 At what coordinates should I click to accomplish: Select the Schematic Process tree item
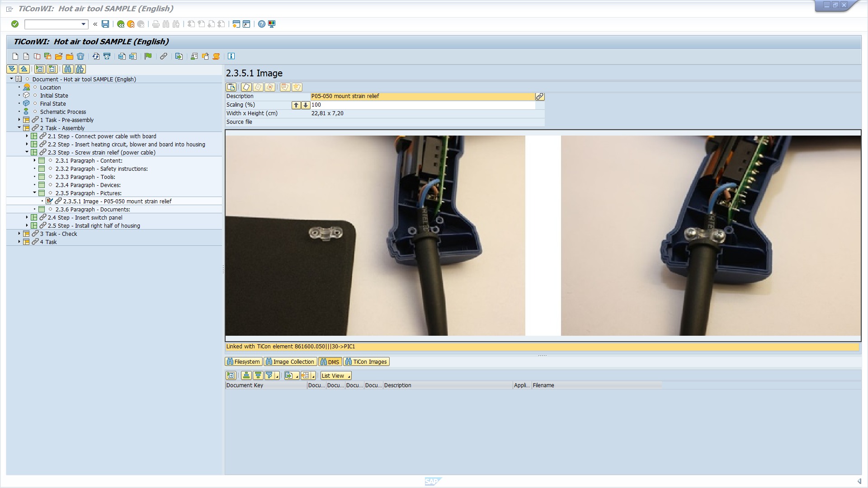pos(63,112)
